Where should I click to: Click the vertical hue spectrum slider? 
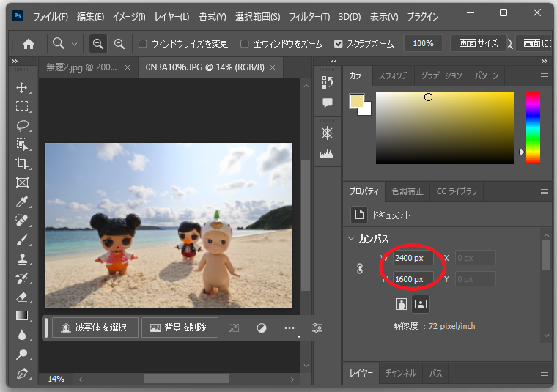[x=534, y=127]
